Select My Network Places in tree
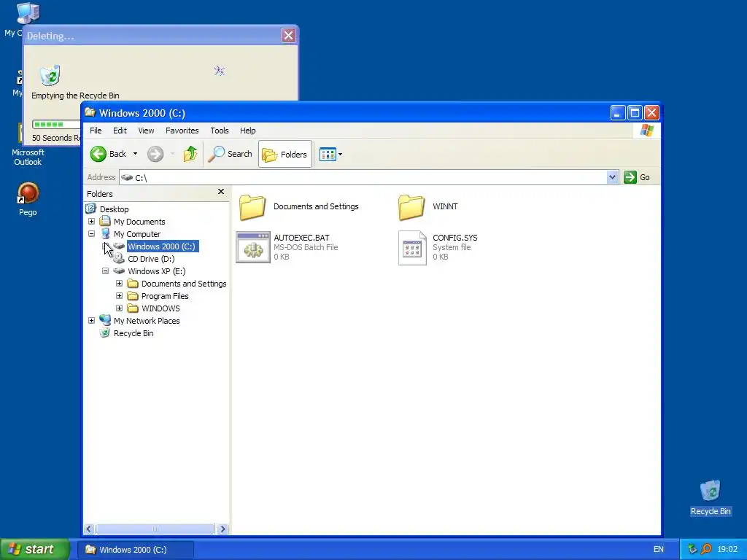Image resolution: width=747 pixels, height=560 pixels. coord(146,321)
